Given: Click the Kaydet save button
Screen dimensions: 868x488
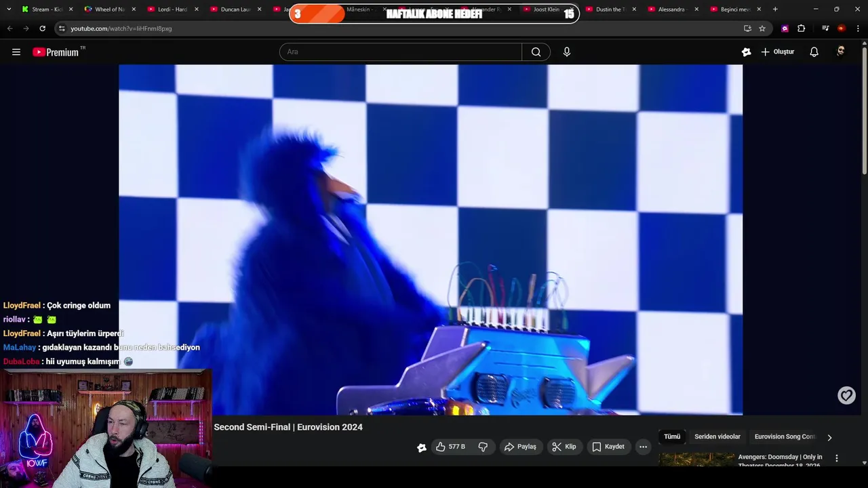Looking at the screenshot, I should 608,447.
